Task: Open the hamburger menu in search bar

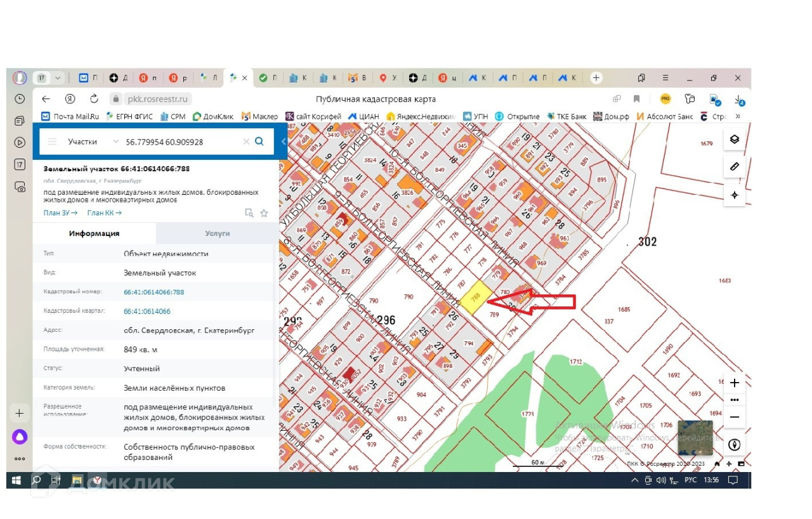Action: point(53,141)
